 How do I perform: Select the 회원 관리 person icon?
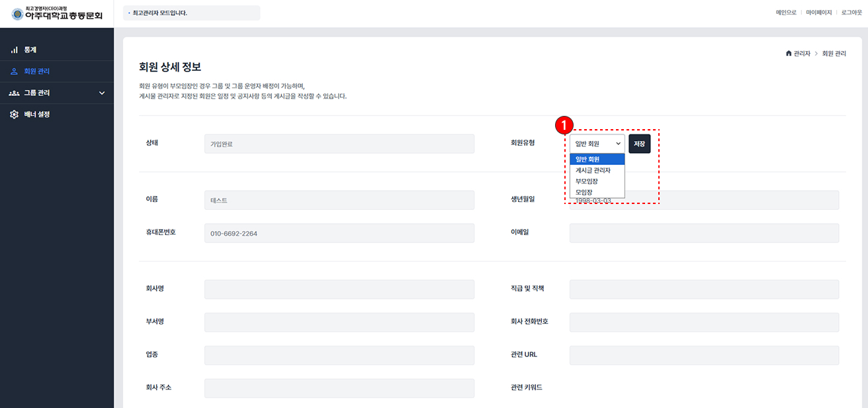[15, 72]
